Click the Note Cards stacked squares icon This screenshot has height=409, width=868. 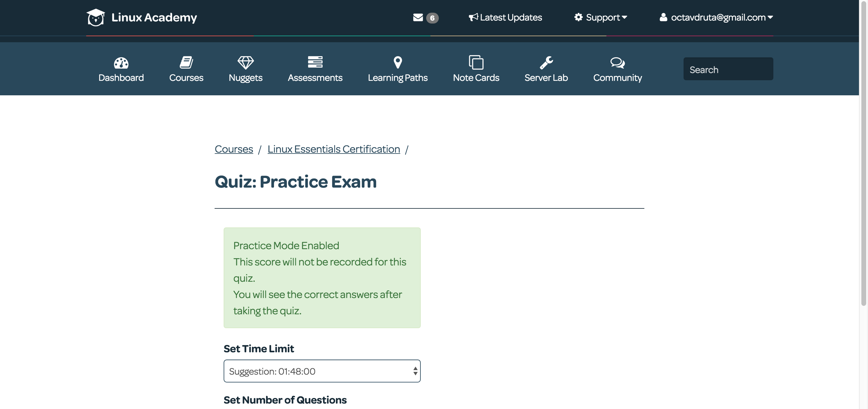coord(476,62)
